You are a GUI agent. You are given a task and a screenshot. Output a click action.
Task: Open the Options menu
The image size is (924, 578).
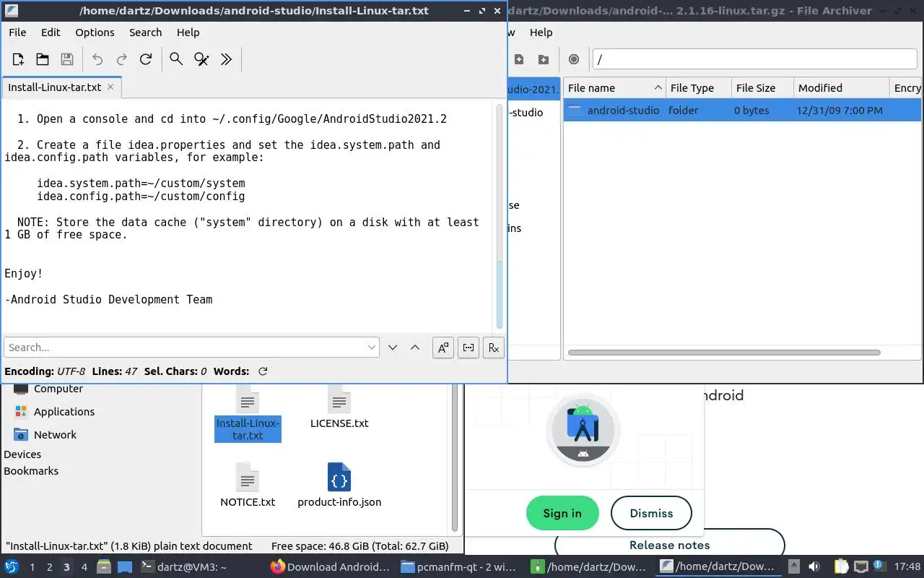(x=95, y=33)
